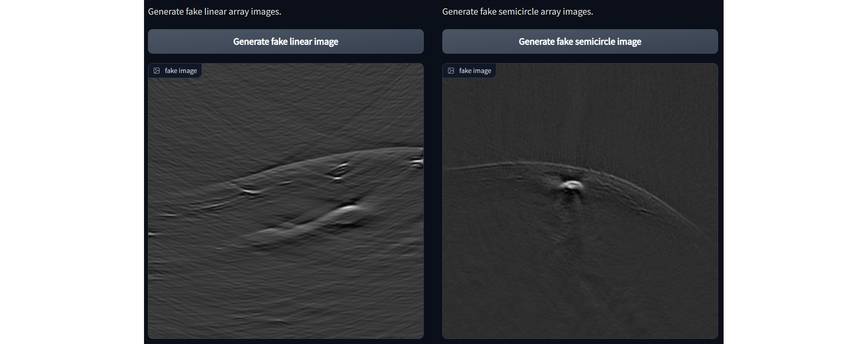Image resolution: width=868 pixels, height=344 pixels.
Task: Click the 'Generate fake linear array images.' description
Action: (215, 11)
